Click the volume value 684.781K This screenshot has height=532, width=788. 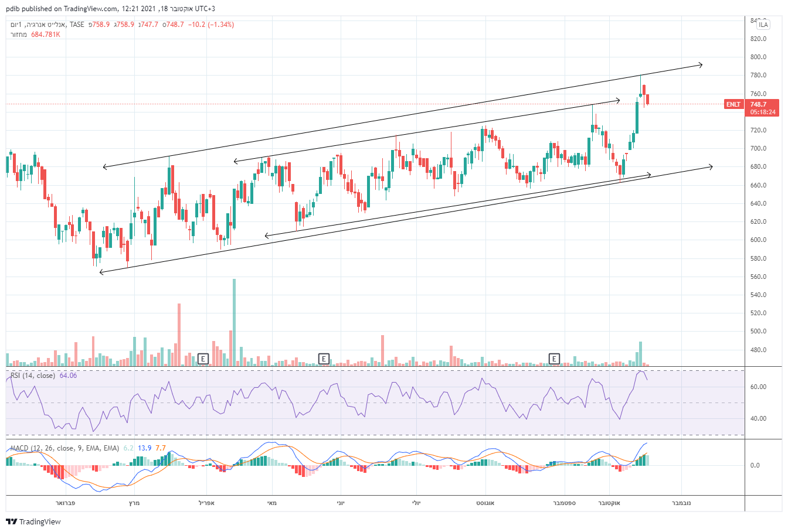46,35
